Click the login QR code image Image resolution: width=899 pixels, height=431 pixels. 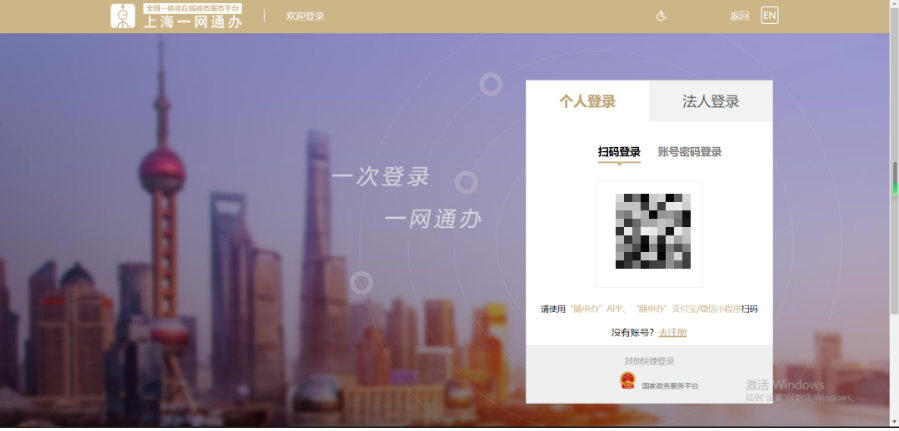tap(653, 231)
